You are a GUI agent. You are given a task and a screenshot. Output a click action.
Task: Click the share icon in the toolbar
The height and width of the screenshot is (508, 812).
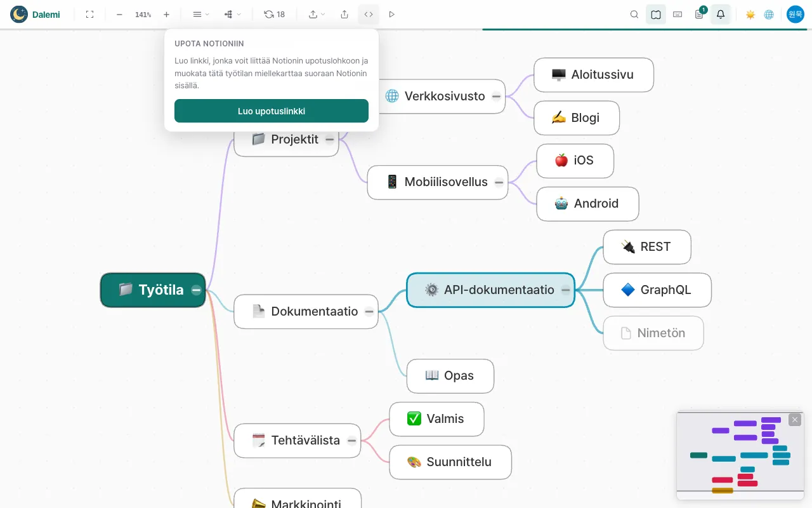click(x=344, y=14)
